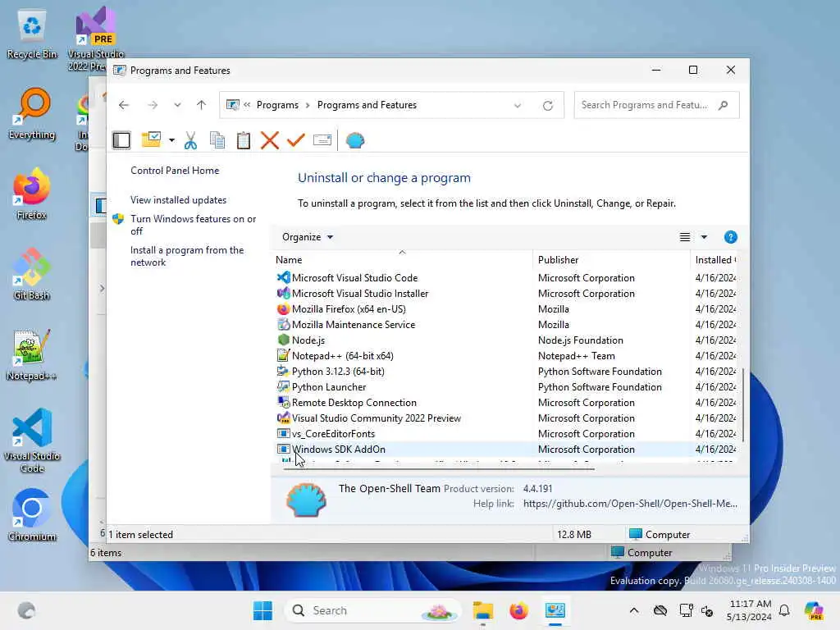Click the vertical scrollbar of program list
The width and height of the screenshot is (840, 630).
click(x=742, y=404)
